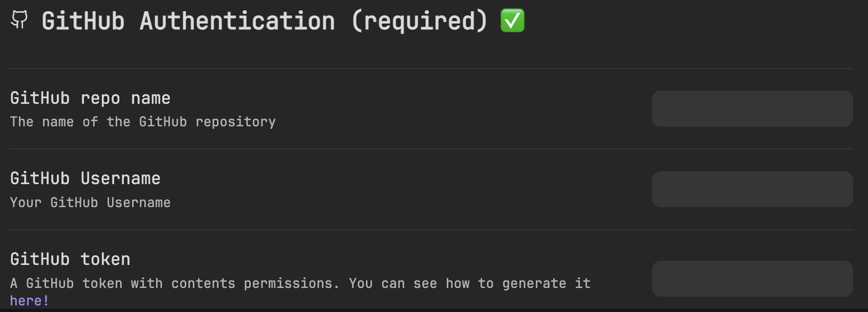Open the "here!" token generation link
Image resolution: width=868 pixels, height=312 pixels.
(29, 301)
